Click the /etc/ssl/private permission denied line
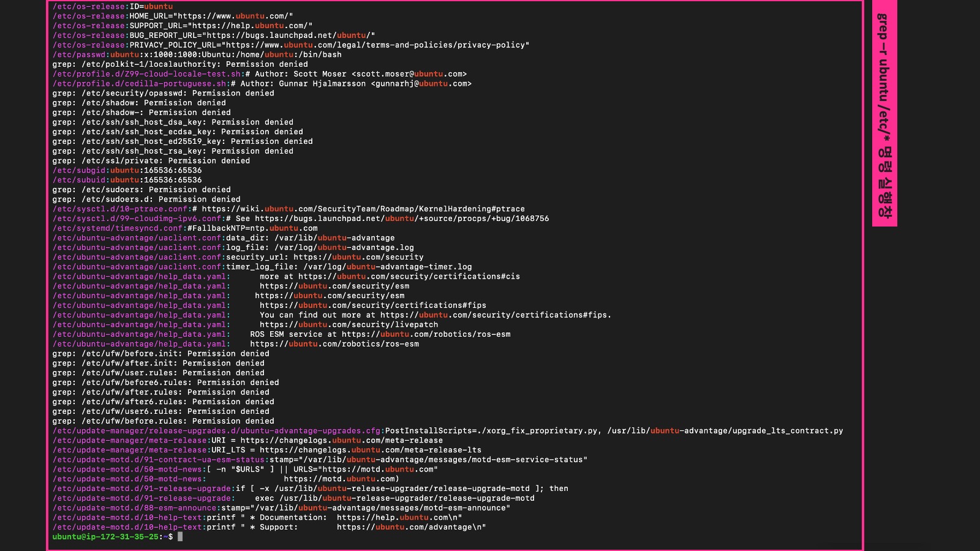 click(x=151, y=161)
